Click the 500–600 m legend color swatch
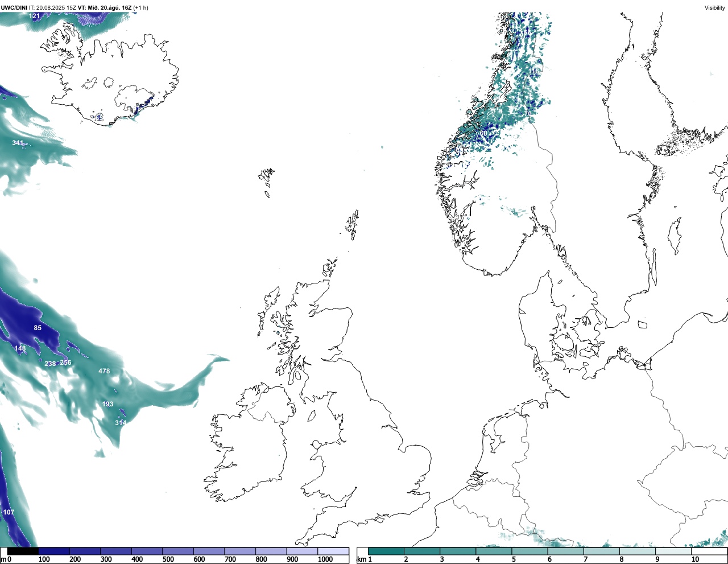The image size is (728, 564). click(178, 551)
